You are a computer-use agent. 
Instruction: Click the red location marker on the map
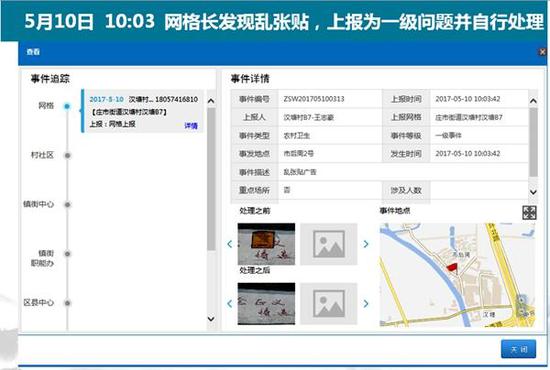pyautogui.click(x=452, y=267)
